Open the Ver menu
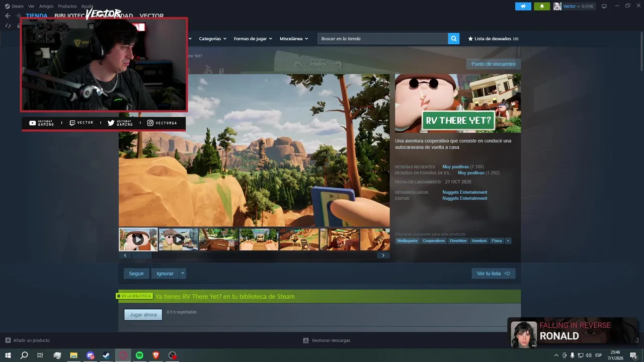The image size is (644, 362). pos(31,6)
